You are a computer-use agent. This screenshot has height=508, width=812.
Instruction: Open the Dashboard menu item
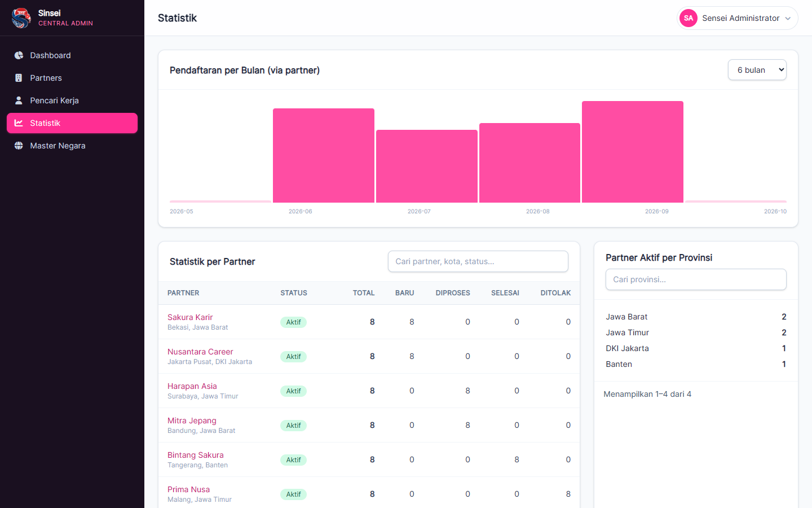pyautogui.click(x=72, y=55)
